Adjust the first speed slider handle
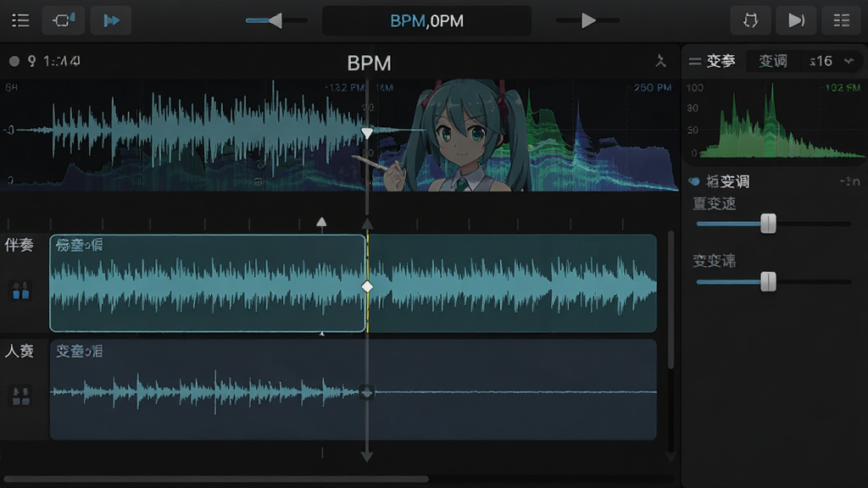 pos(768,224)
